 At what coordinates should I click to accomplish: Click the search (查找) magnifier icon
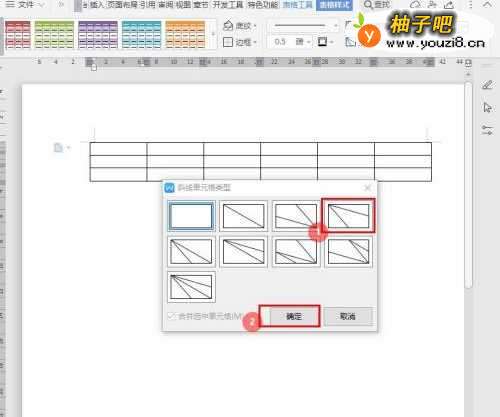click(368, 5)
